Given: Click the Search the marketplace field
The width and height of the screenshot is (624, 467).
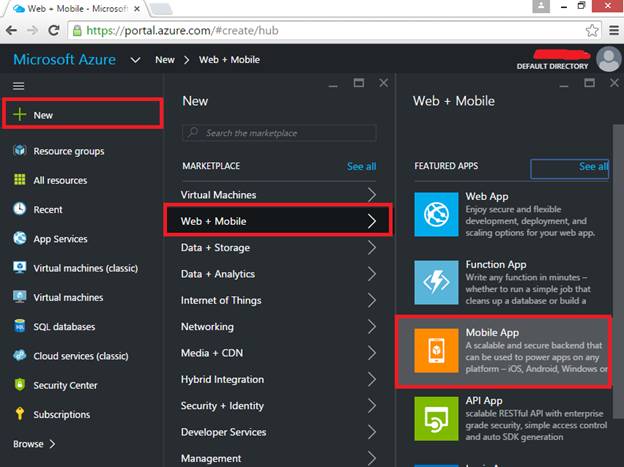Looking at the screenshot, I should pyautogui.click(x=279, y=133).
